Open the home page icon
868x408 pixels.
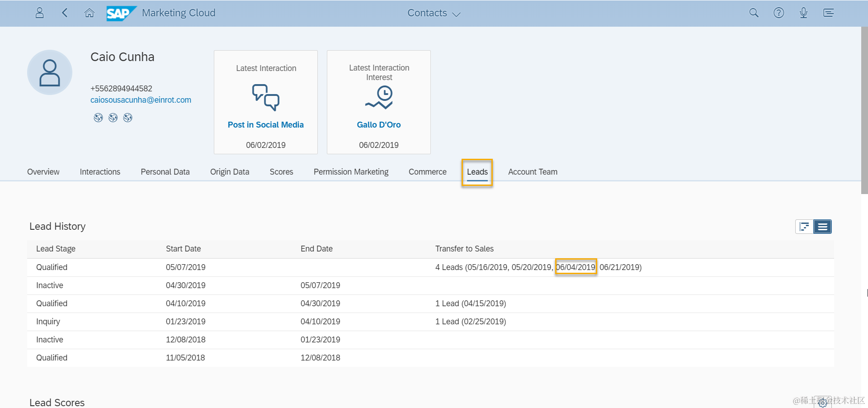90,13
